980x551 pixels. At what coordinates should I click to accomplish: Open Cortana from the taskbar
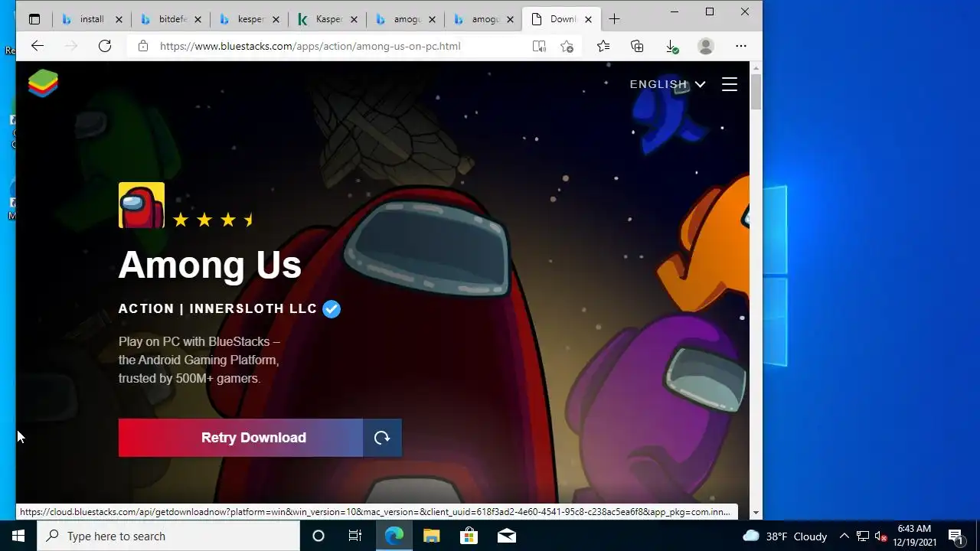(318, 536)
